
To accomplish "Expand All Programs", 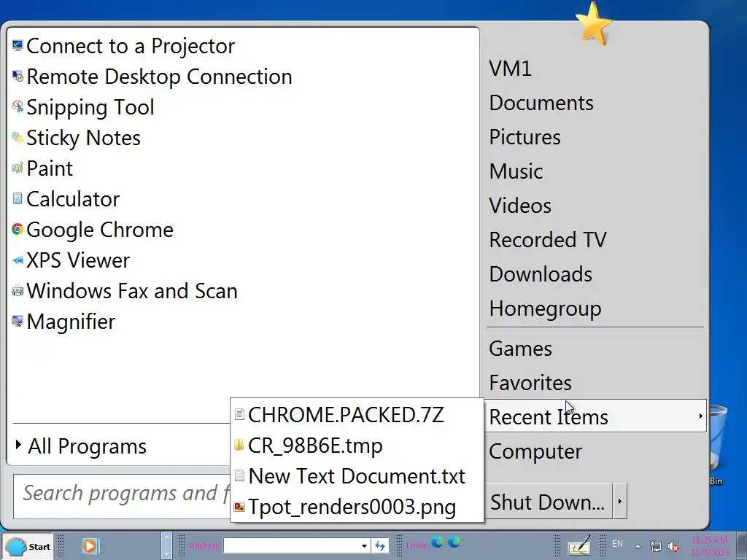I will point(81,446).
